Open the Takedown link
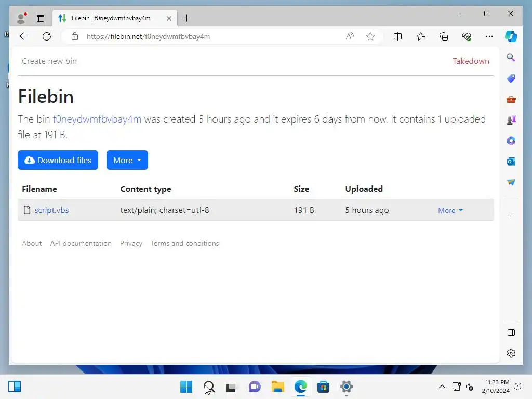532x399 pixels. (471, 61)
